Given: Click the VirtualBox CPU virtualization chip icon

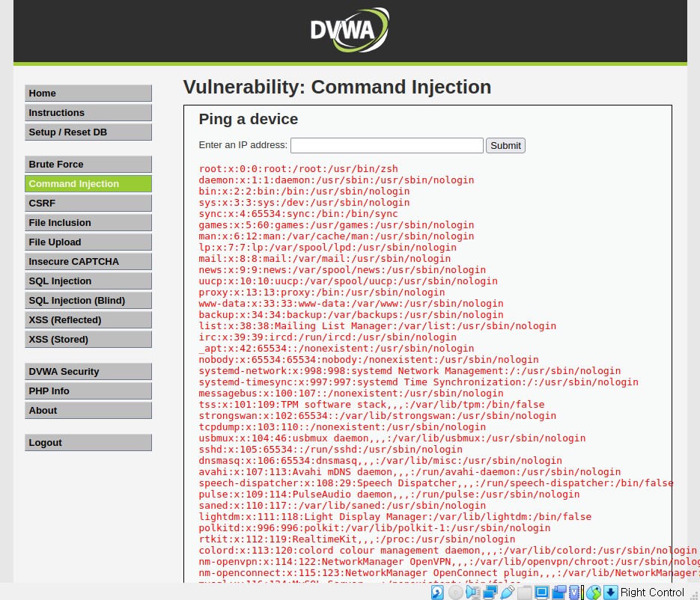Looking at the screenshot, I should tap(576, 593).
